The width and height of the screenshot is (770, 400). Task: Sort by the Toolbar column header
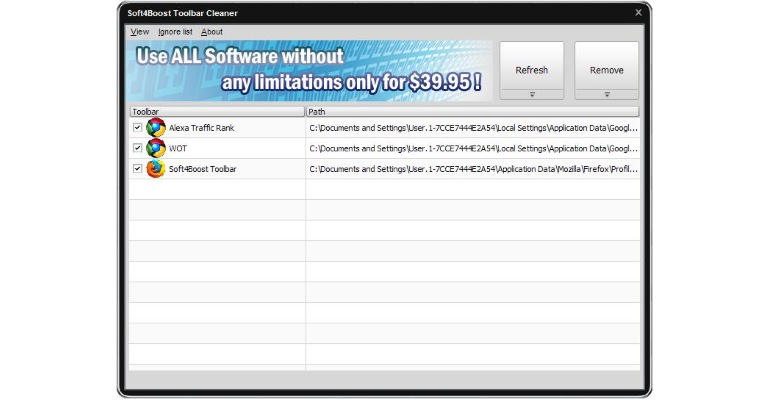point(217,112)
